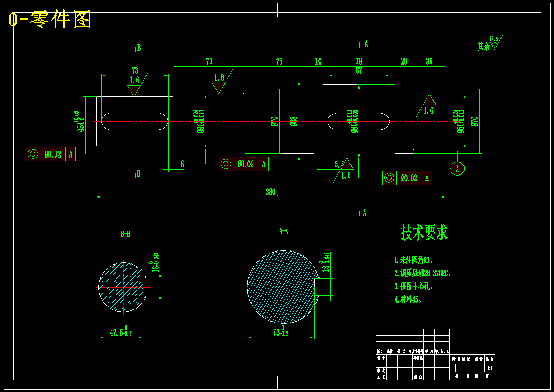The image size is (554, 392).
Task: Select the "20" length dimension
Action: (404, 62)
